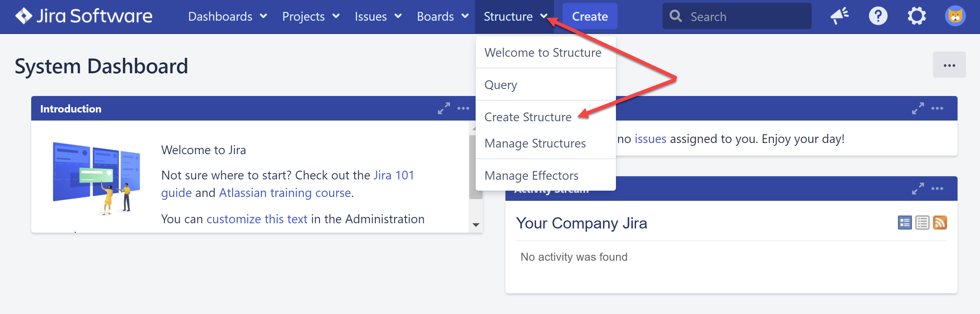This screenshot has width=980, height=314.
Task: Click the blue Create button
Action: [589, 16]
